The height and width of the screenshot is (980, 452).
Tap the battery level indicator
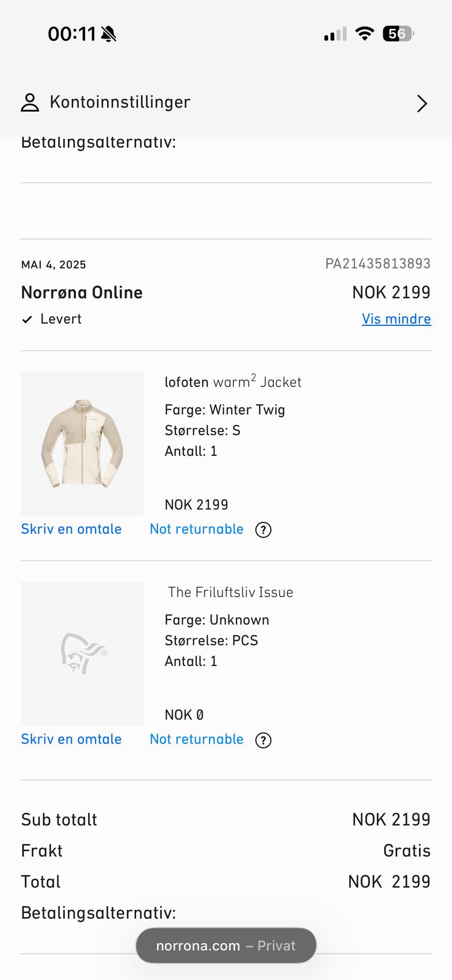point(398,34)
